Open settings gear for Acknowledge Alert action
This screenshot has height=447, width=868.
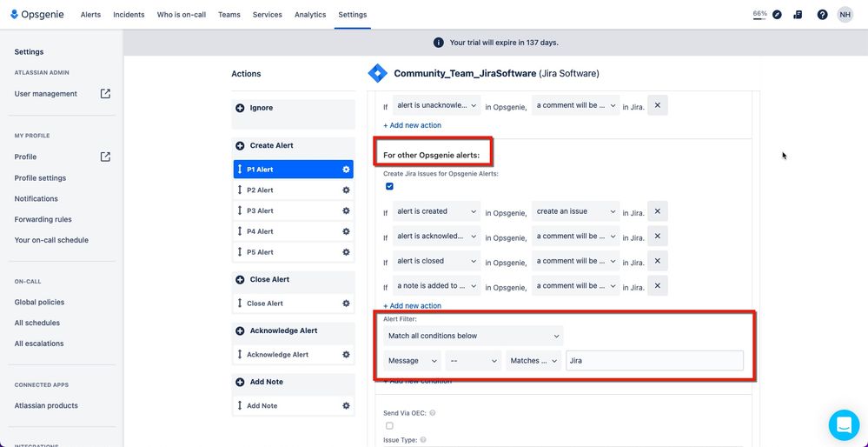(346, 355)
